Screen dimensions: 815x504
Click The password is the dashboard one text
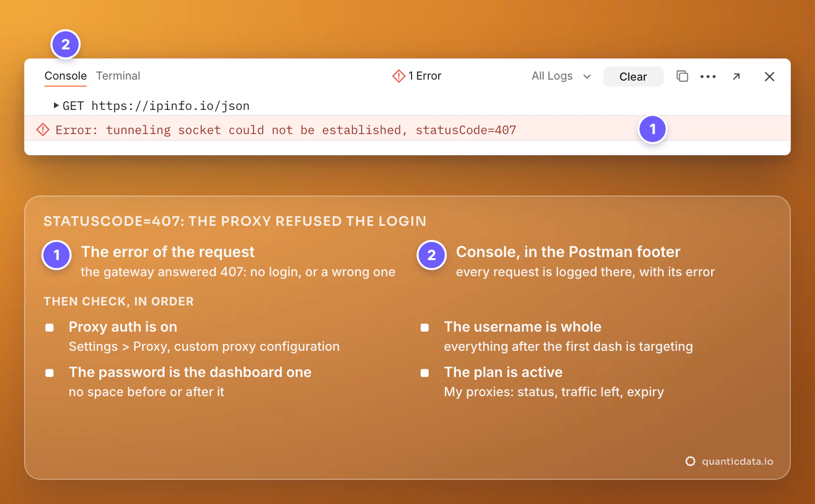point(190,372)
